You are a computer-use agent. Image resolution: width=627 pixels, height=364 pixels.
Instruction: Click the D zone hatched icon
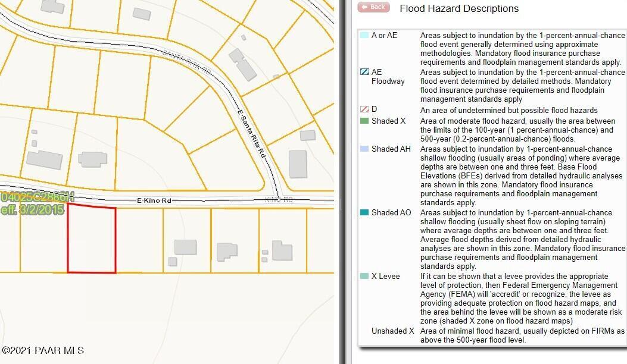click(x=364, y=109)
